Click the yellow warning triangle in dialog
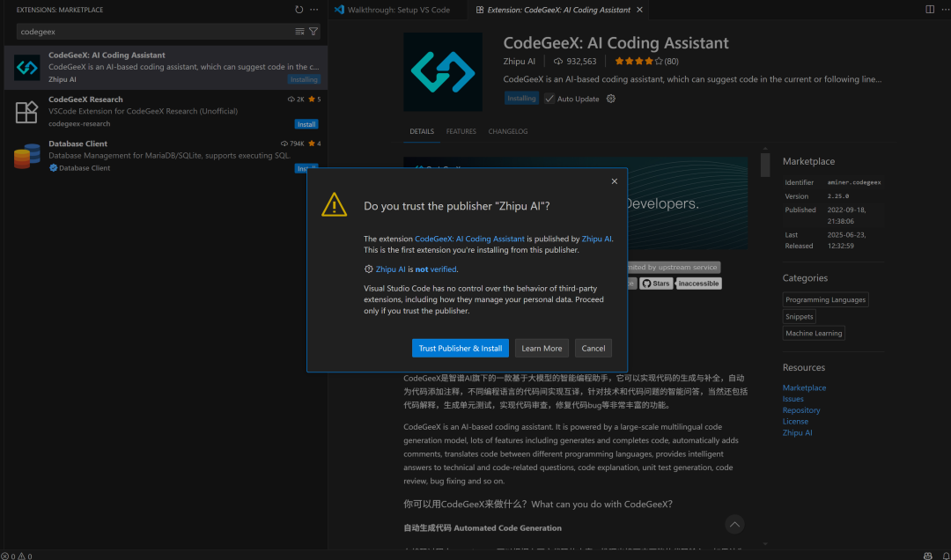This screenshot has height=560, width=951. pyautogui.click(x=335, y=205)
